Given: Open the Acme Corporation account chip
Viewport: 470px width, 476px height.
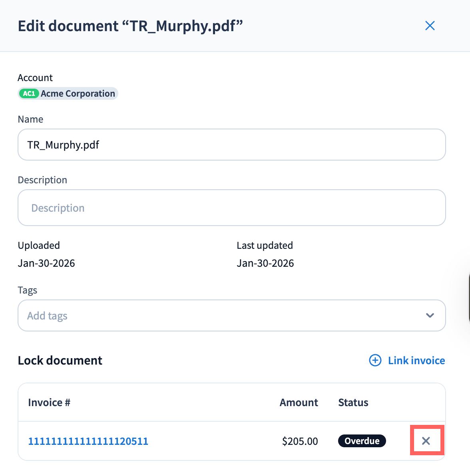Looking at the screenshot, I should [x=78, y=93].
